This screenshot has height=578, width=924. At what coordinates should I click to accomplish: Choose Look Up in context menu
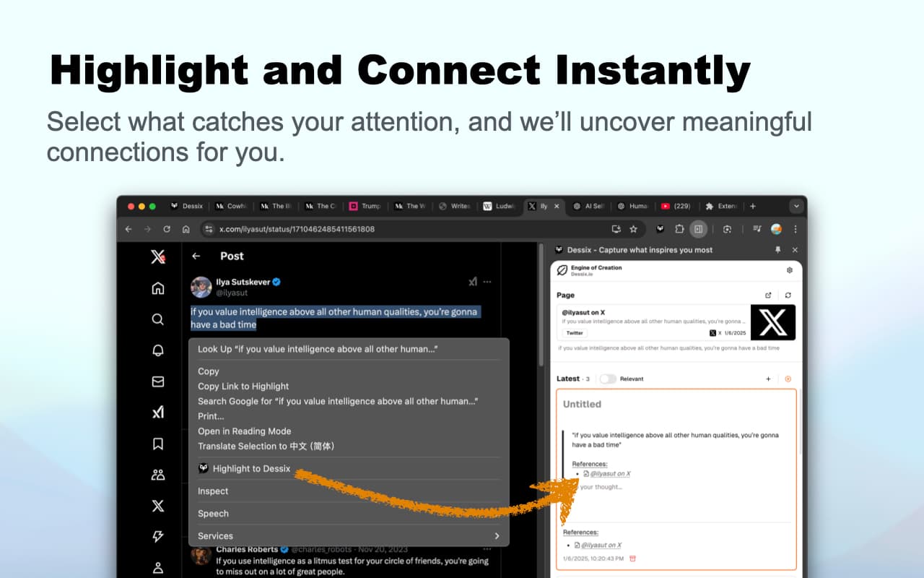[x=349, y=349]
